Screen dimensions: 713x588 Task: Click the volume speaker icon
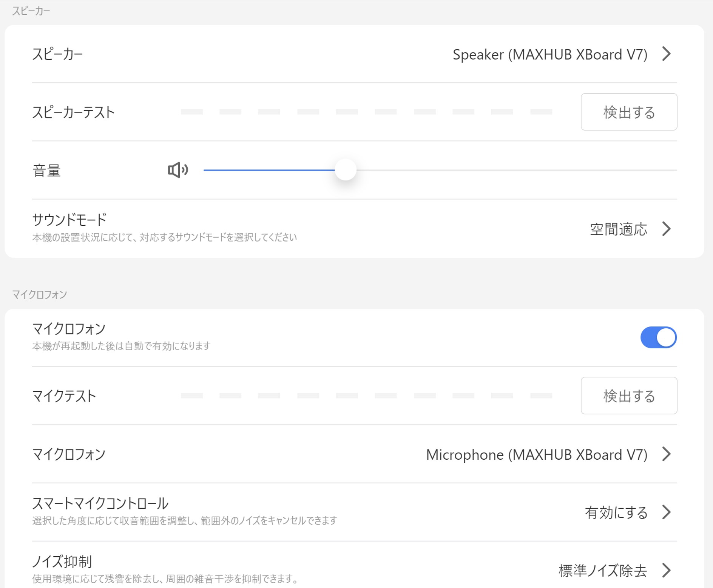click(x=177, y=170)
